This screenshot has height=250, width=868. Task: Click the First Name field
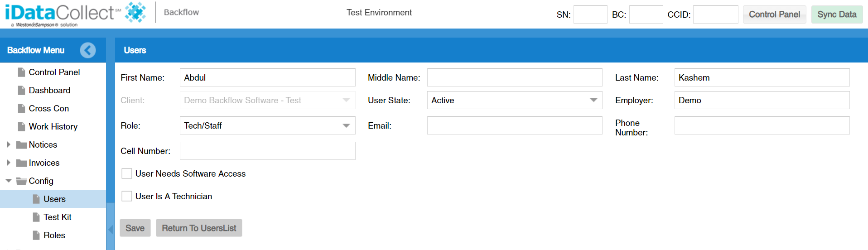click(267, 77)
